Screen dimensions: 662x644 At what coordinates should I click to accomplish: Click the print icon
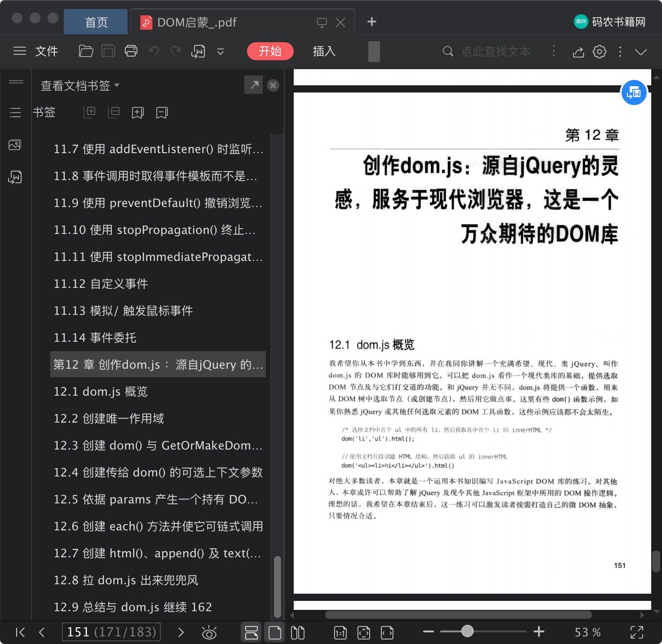coord(131,51)
